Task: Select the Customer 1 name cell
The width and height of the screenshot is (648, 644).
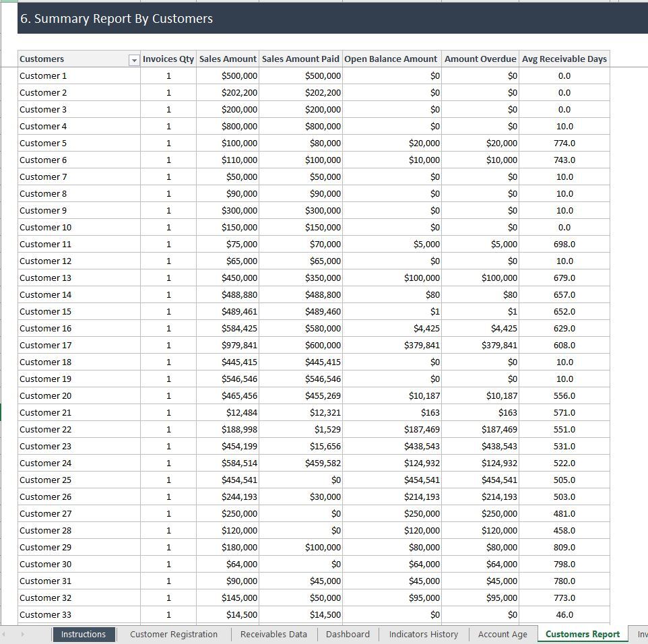Action: click(79, 75)
